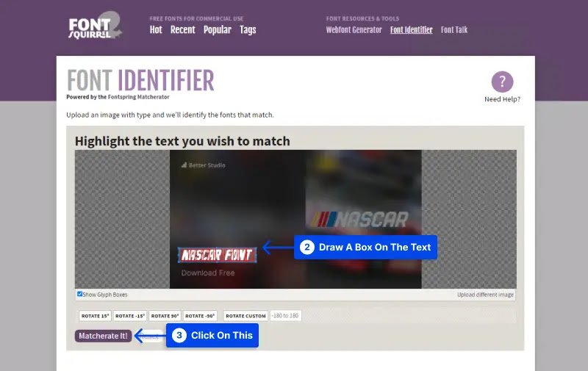Follow the Fontspring Matcherator link
This screenshot has height=371, width=588.
(138, 97)
